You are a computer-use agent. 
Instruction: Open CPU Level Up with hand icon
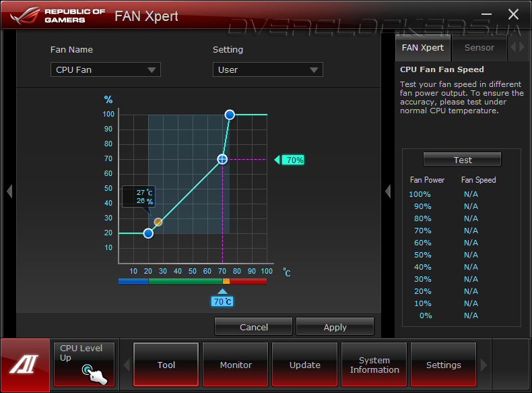pyautogui.click(x=84, y=365)
